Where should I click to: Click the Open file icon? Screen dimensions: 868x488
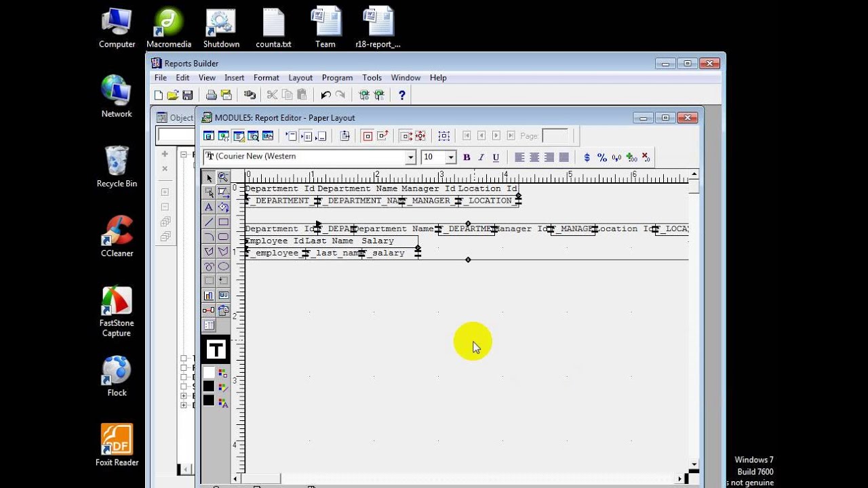click(172, 96)
